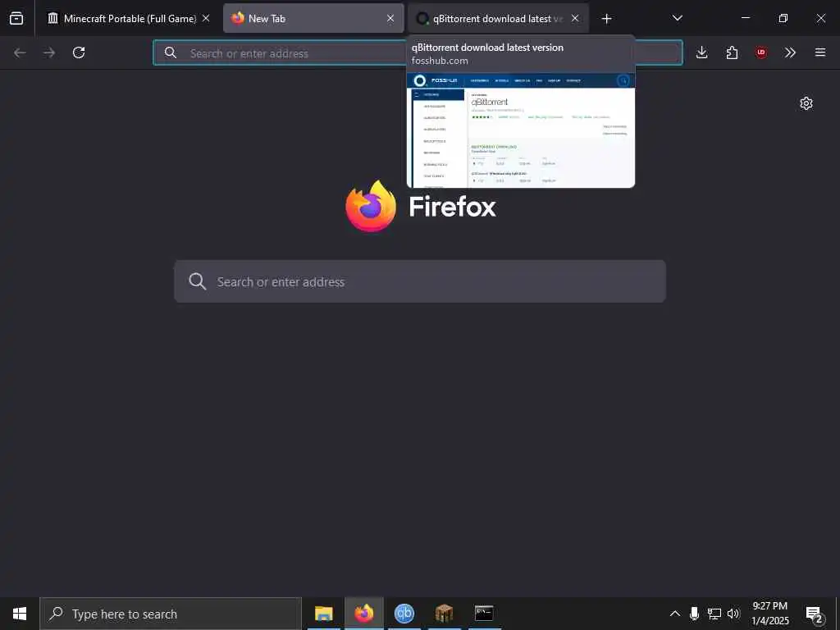Open the Firefox application menu

[820, 52]
